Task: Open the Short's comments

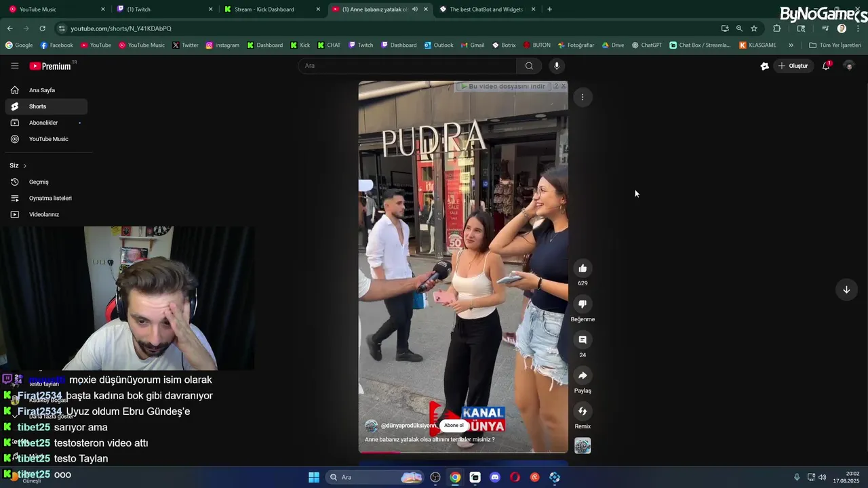Action: pyautogui.click(x=583, y=340)
